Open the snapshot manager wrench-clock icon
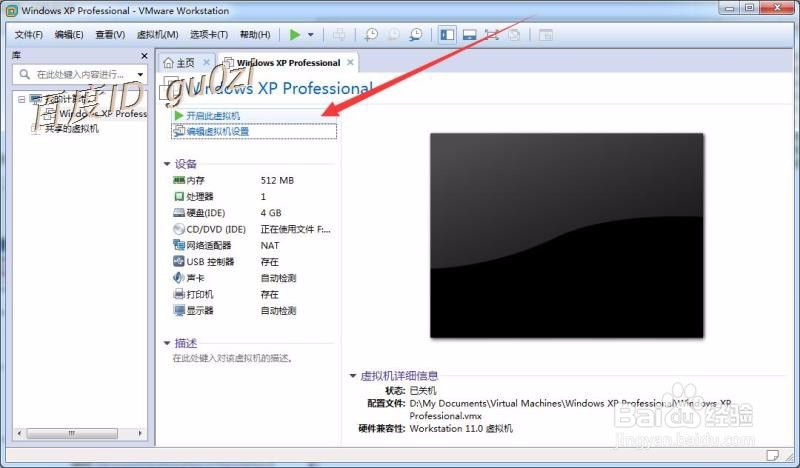This screenshot has width=800, height=468. coord(416,35)
